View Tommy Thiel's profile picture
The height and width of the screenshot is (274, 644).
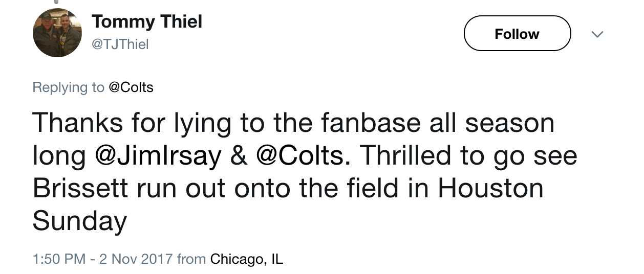coord(57,33)
